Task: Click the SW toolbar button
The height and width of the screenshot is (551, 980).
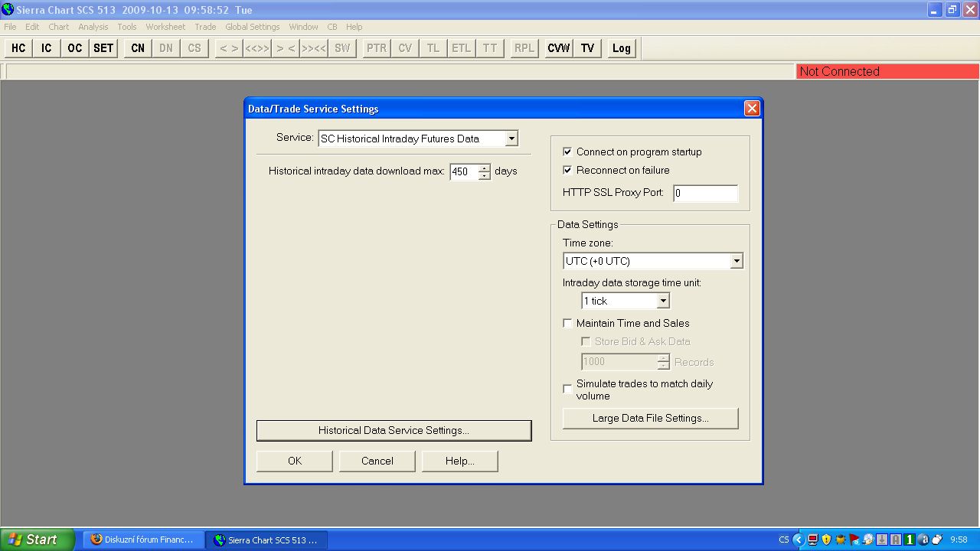Action: (x=342, y=48)
